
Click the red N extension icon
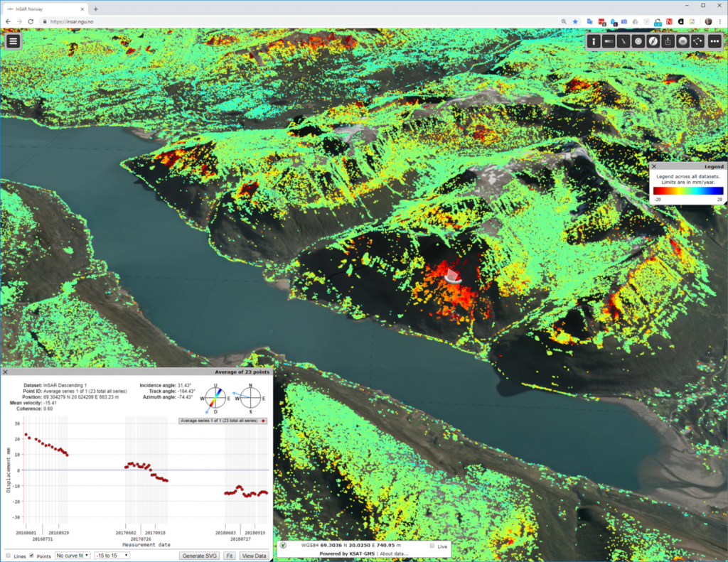click(x=669, y=21)
